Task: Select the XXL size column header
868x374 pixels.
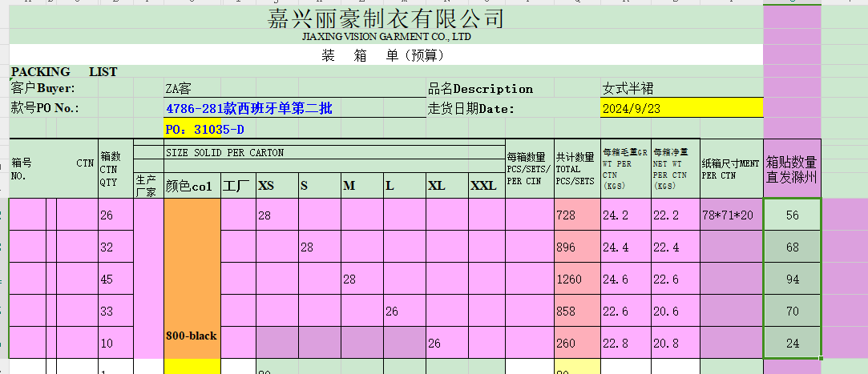Action: click(486, 186)
